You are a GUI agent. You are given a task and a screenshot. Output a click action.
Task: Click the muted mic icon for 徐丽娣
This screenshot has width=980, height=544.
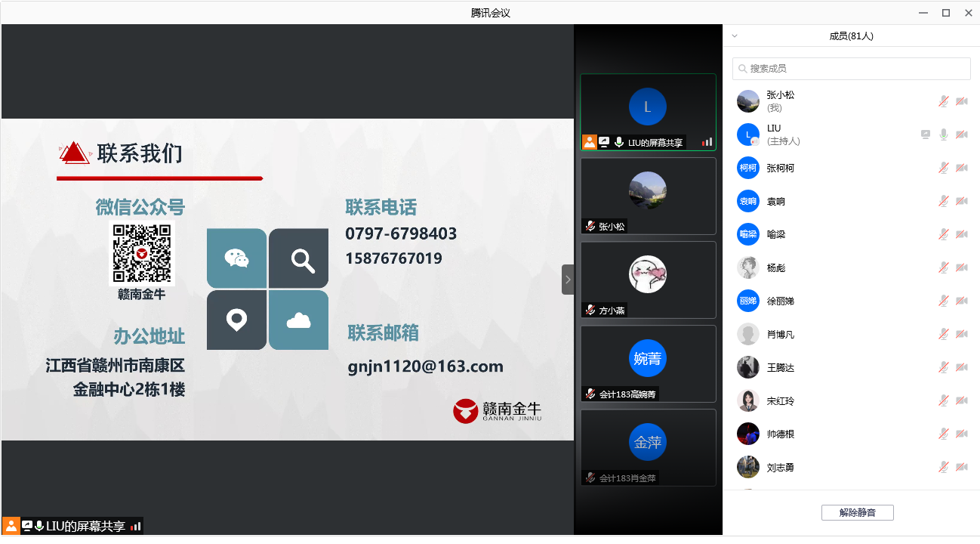[x=943, y=301]
